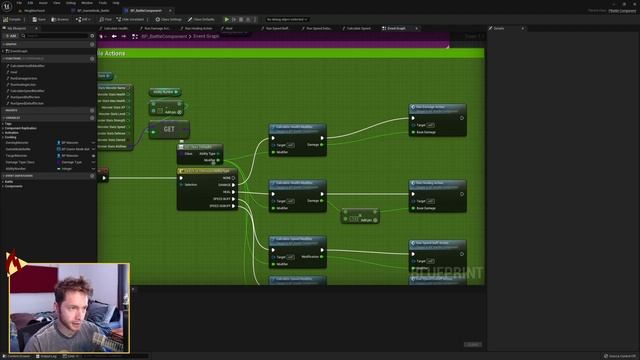The image size is (640, 360).
Task: Navigate back in graph history
Action: coord(114,36)
